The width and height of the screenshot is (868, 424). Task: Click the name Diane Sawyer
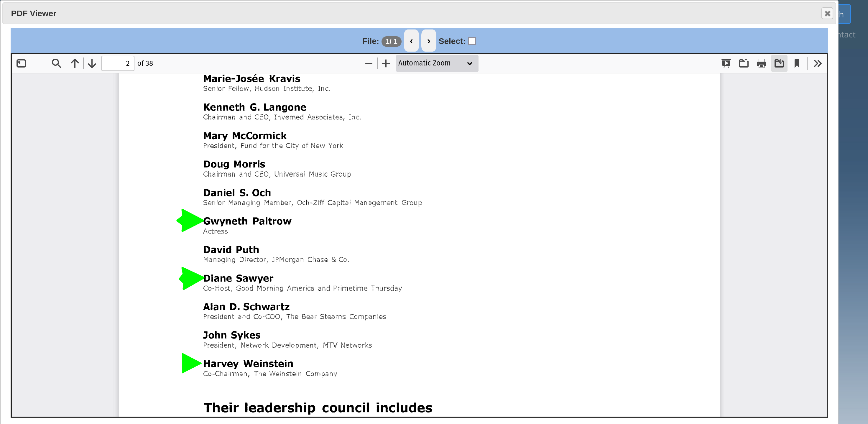[x=238, y=278]
